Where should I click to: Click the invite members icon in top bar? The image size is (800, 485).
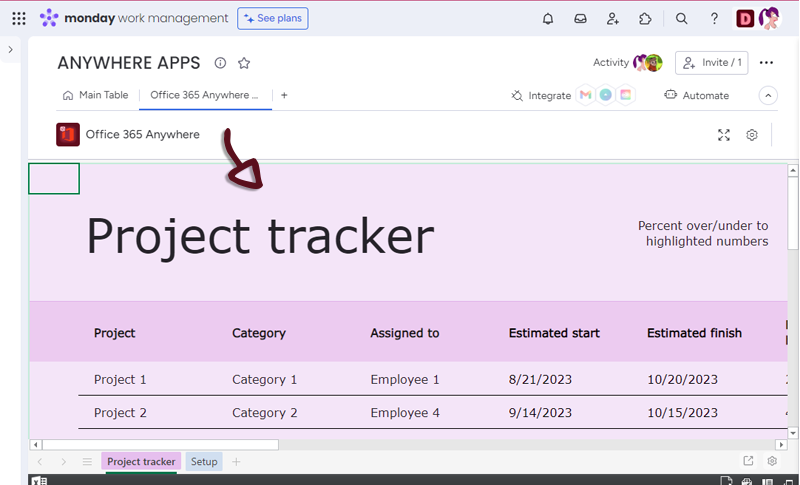tap(613, 18)
